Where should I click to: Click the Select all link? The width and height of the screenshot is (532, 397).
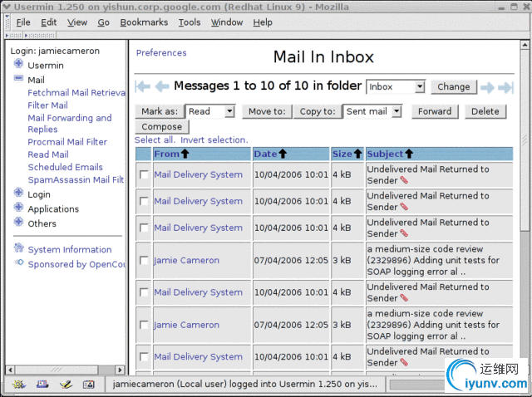tap(155, 140)
